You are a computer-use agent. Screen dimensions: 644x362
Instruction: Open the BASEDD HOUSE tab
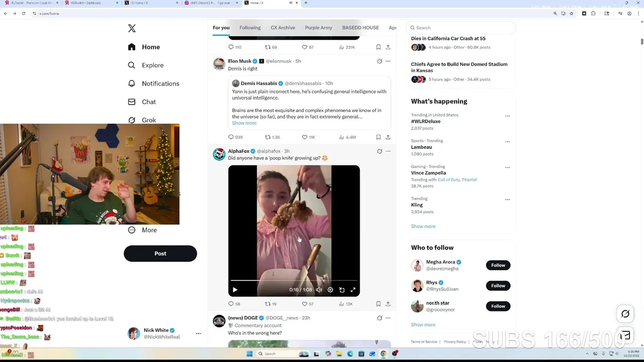[360, 28]
